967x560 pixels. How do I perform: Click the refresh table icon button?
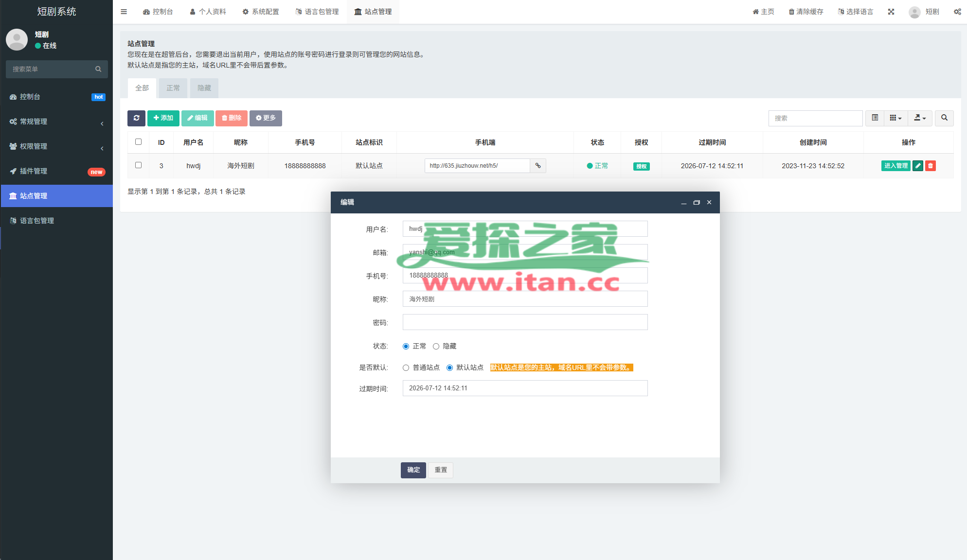[136, 118]
